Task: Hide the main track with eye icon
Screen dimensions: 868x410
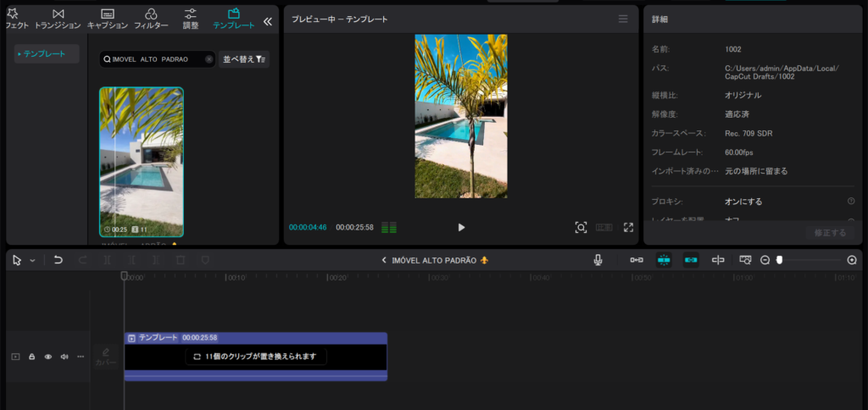Action: pyautogui.click(x=48, y=357)
